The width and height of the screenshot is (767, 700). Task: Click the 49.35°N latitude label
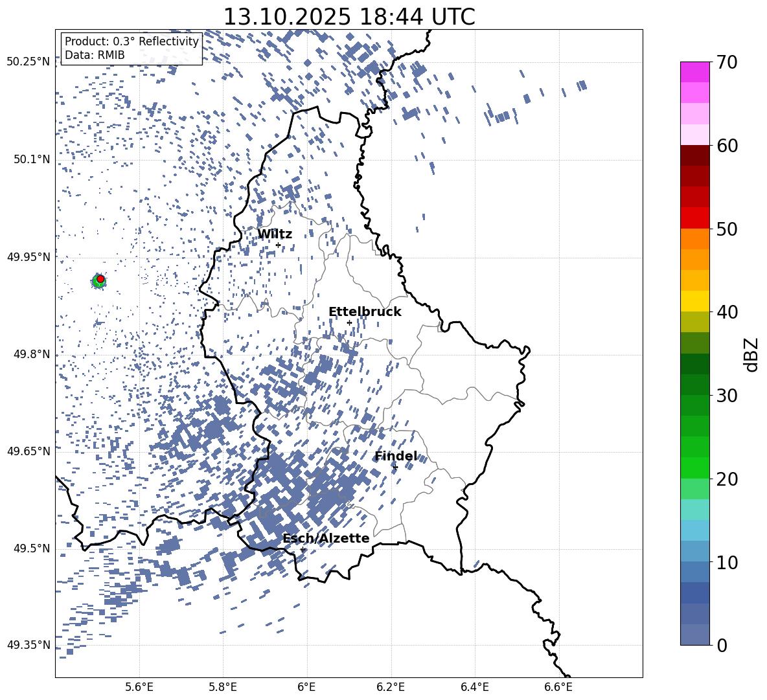point(29,645)
